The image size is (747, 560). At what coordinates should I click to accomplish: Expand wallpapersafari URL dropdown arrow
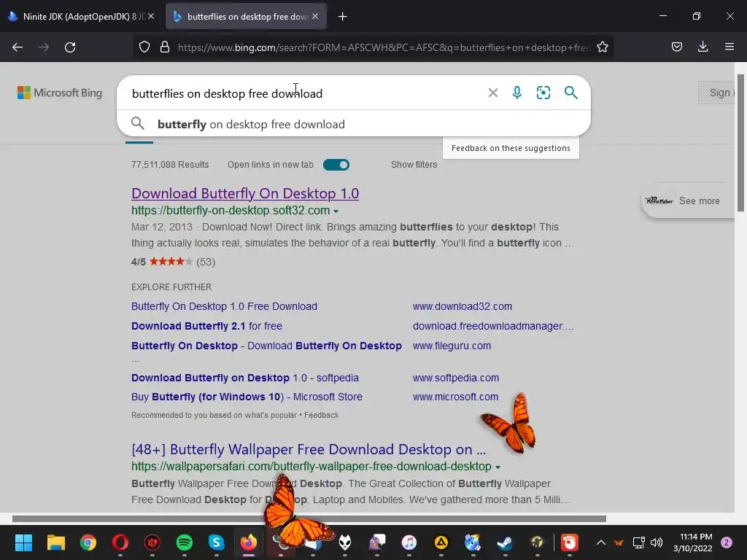(498, 467)
